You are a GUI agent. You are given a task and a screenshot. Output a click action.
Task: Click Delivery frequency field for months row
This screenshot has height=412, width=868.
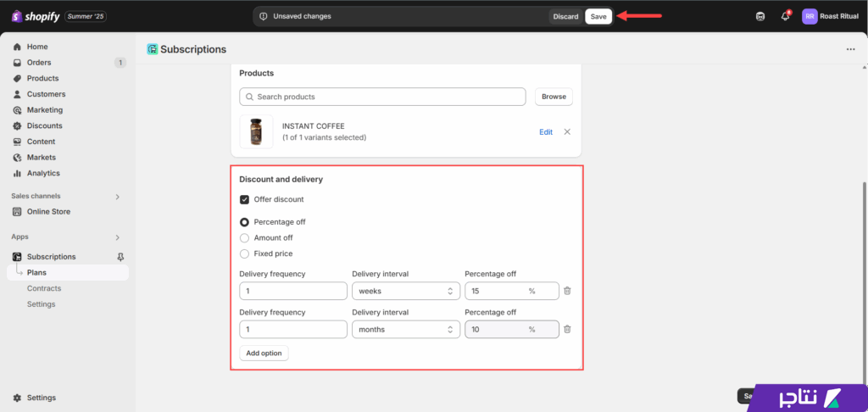293,330
